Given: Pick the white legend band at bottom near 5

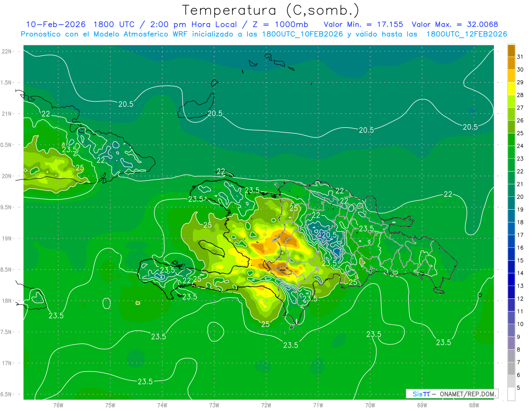Looking at the screenshot, I should click(511, 394).
